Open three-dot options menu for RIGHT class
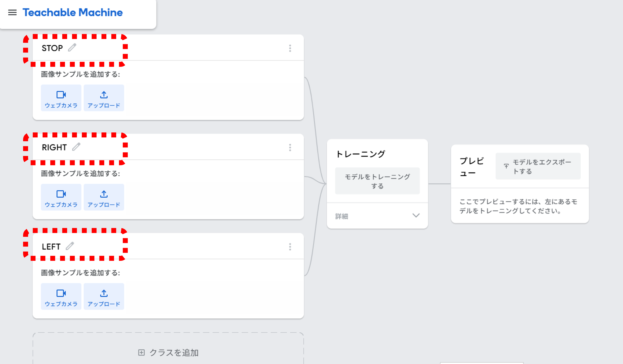 click(290, 147)
